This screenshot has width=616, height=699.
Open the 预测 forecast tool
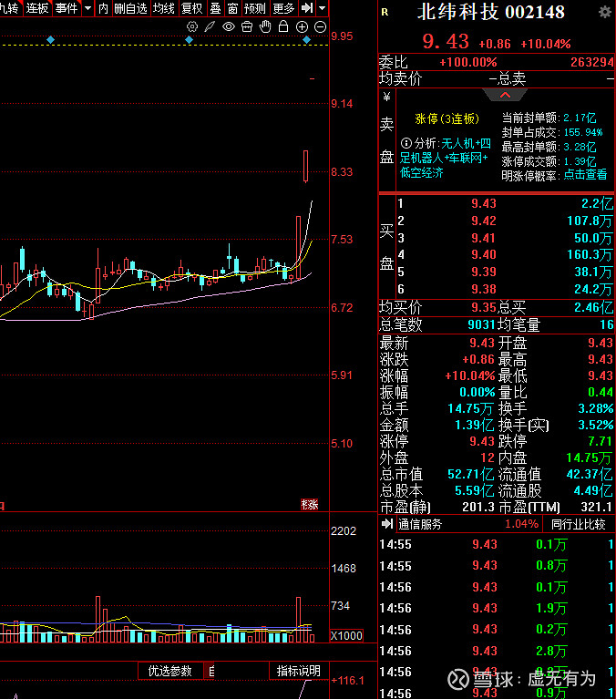pyautogui.click(x=255, y=8)
